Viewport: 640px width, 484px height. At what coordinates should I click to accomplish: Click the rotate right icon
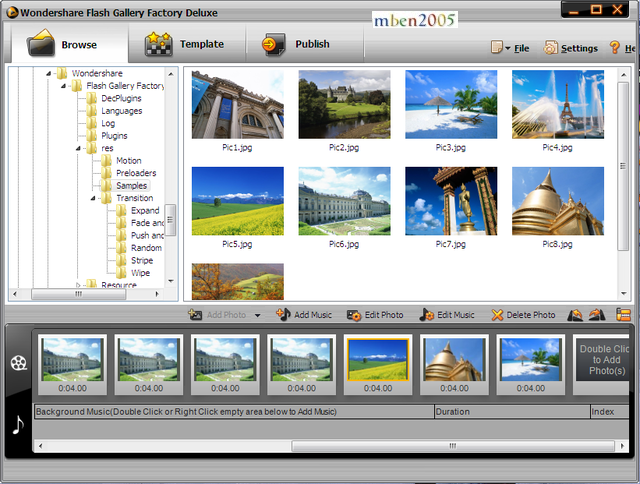click(596, 315)
